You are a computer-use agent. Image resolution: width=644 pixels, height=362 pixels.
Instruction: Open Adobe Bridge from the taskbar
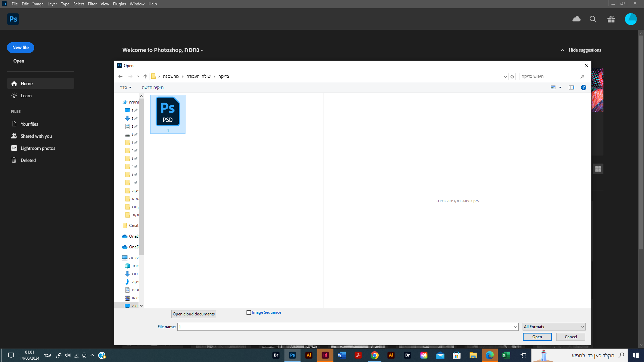276,355
